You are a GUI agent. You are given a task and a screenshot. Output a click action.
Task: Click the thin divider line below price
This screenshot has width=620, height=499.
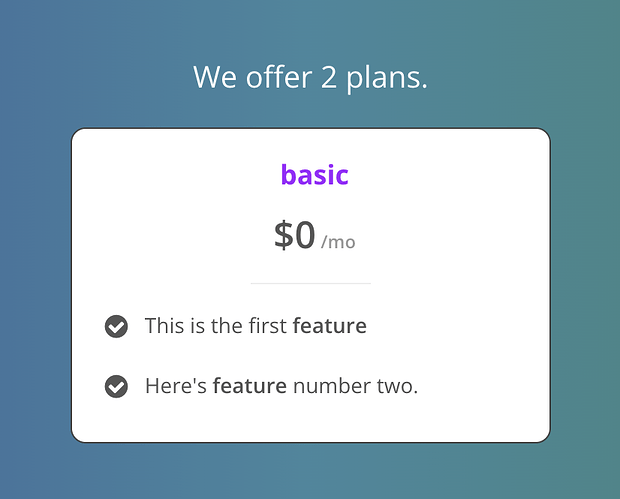coord(310,284)
